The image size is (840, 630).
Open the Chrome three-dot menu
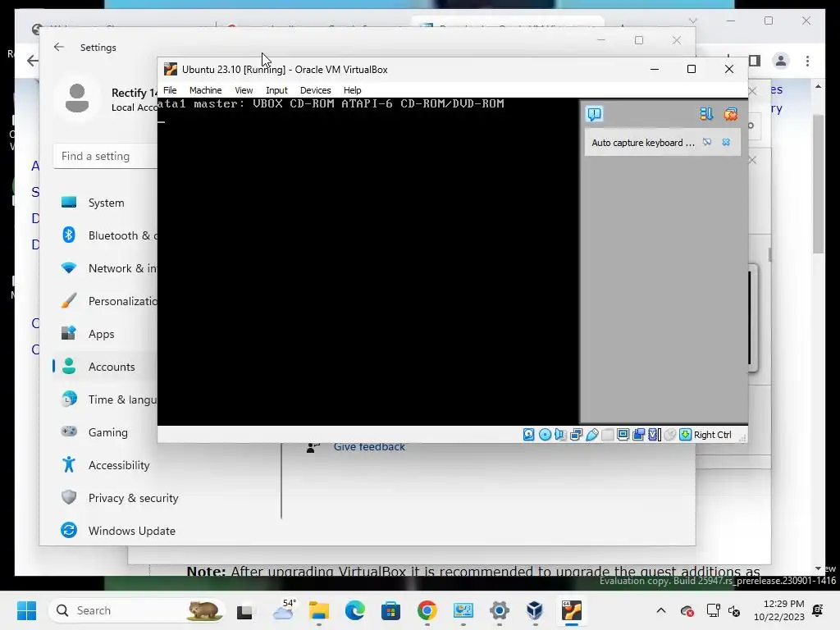(807, 61)
